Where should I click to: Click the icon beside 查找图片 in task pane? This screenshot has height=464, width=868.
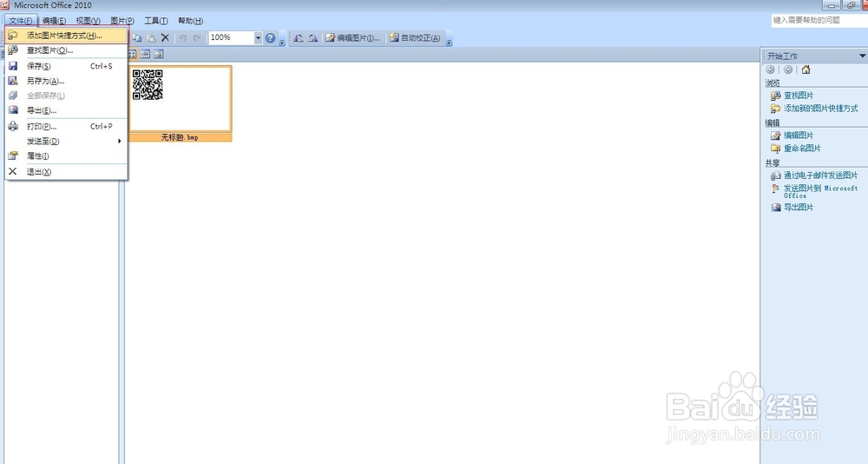[x=775, y=96]
